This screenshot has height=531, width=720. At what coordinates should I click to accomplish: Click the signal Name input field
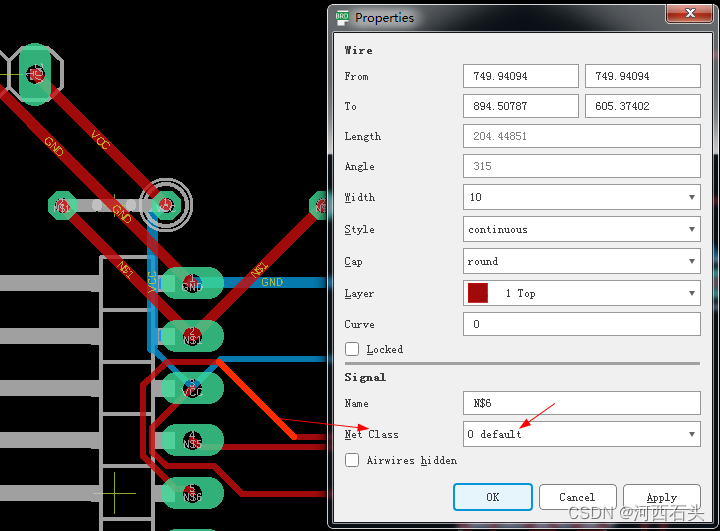point(581,403)
